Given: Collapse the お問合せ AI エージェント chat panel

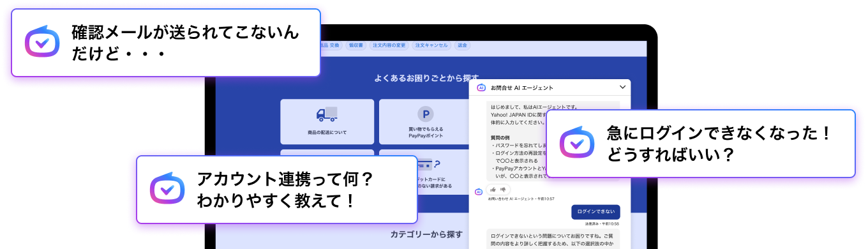Looking at the screenshot, I should 623,87.
